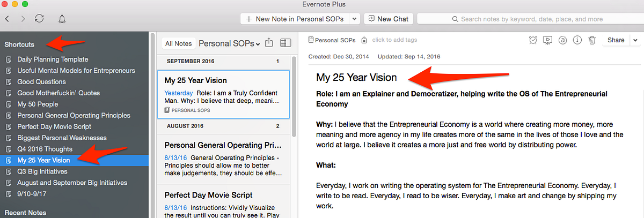Image resolution: width=644 pixels, height=218 pixels.
Task: Select Perfect Day Movie Script shortcut
Action: click(54, 127)
